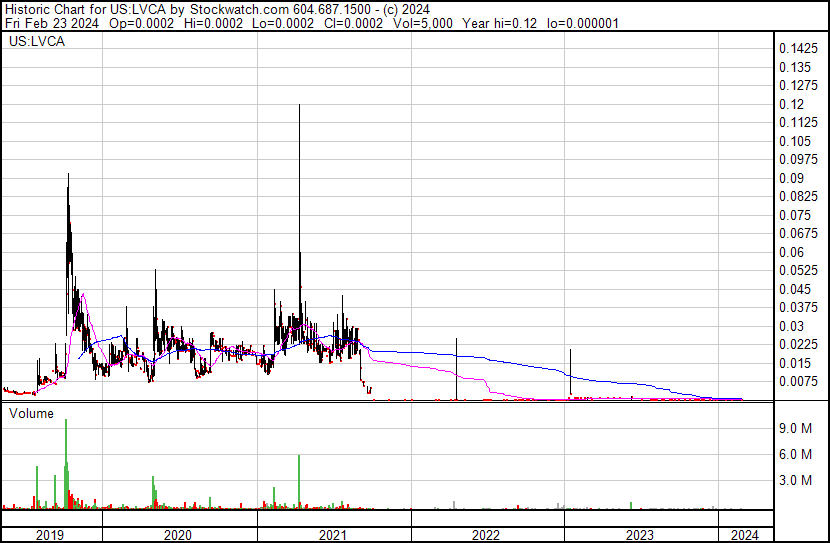Click the Volume panel label

click(x=31, y=413)
